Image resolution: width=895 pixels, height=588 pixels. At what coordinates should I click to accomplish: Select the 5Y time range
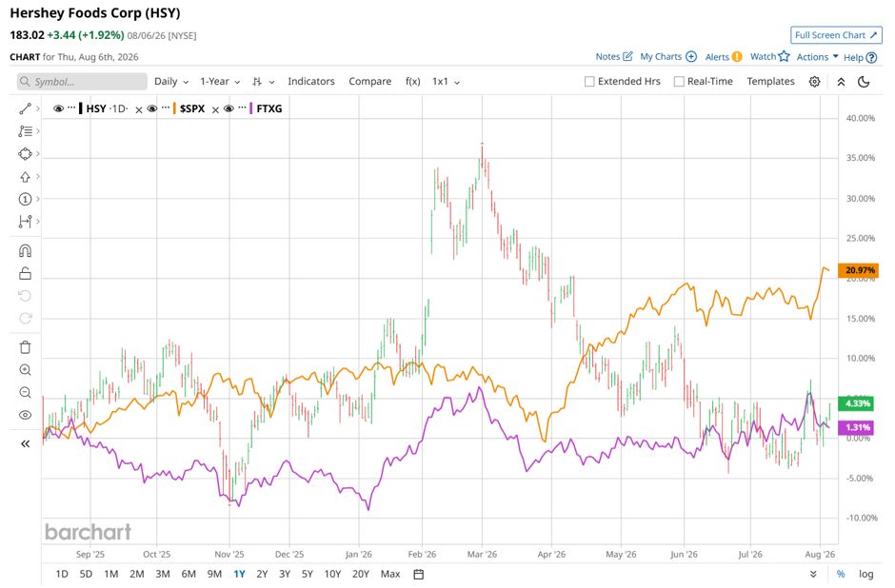click(x=308, y=575)
